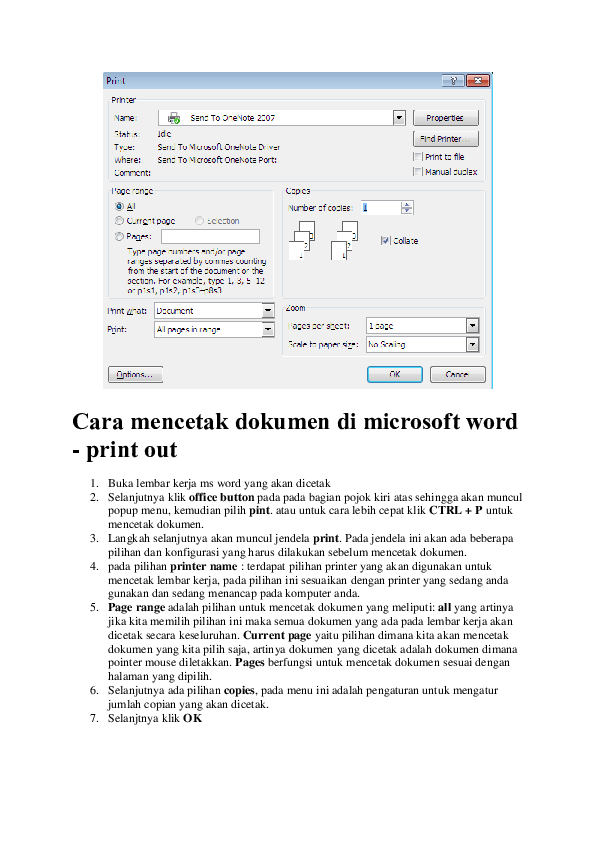Screen dimensions: 595x842
Task: Click the bold text printer name
Action: [204, 567]
